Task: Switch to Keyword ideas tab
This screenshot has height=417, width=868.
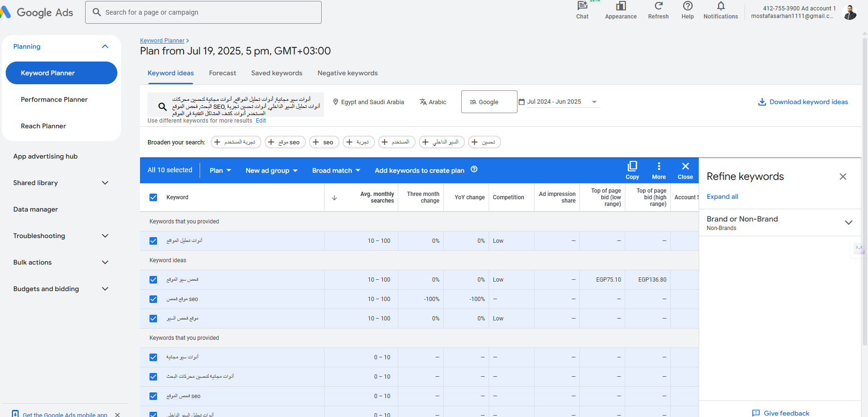Action: pyautogui.click(x=171, y=73)
